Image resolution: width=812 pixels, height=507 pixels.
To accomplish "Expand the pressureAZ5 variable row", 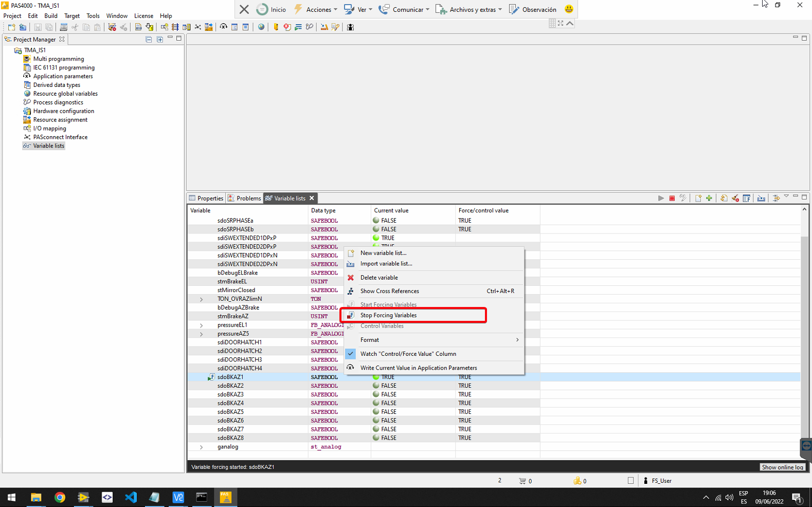I will (201, 334).
